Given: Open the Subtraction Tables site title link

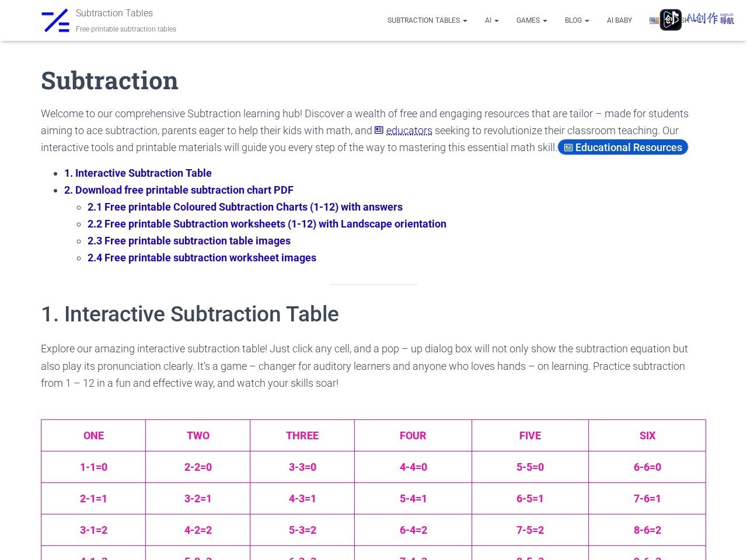Looking at the screenshot, I should click(x=114, y=13).
